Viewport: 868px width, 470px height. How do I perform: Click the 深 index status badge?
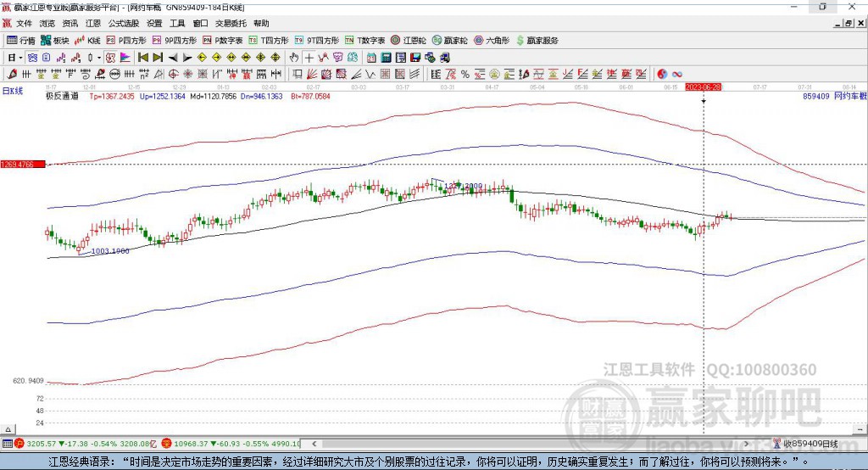coord(167,444)
